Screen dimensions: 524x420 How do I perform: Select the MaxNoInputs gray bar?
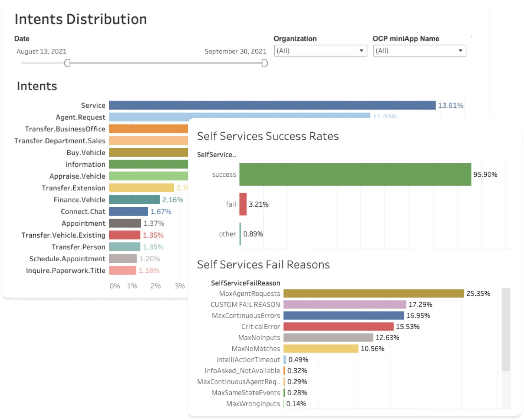coord(328,337)
